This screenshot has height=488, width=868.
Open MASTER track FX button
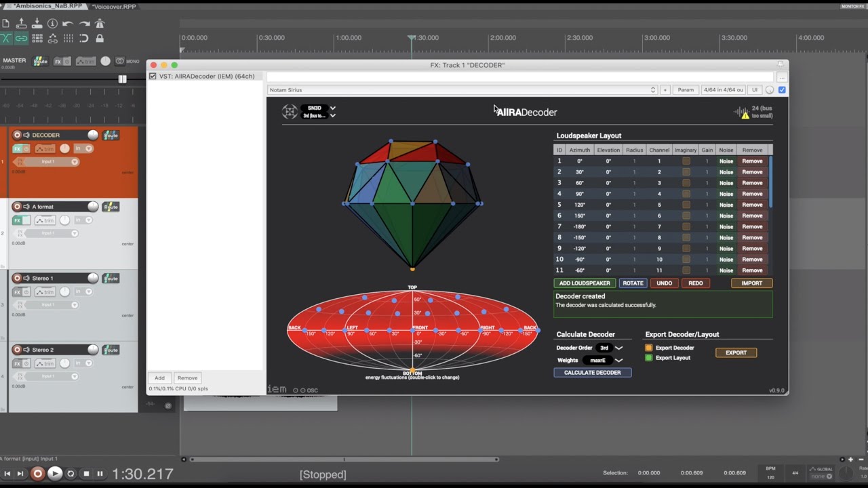point(58,62)
